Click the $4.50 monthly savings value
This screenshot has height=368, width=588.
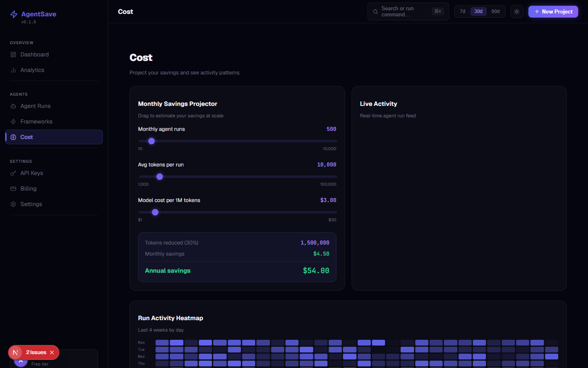(321, 254)
